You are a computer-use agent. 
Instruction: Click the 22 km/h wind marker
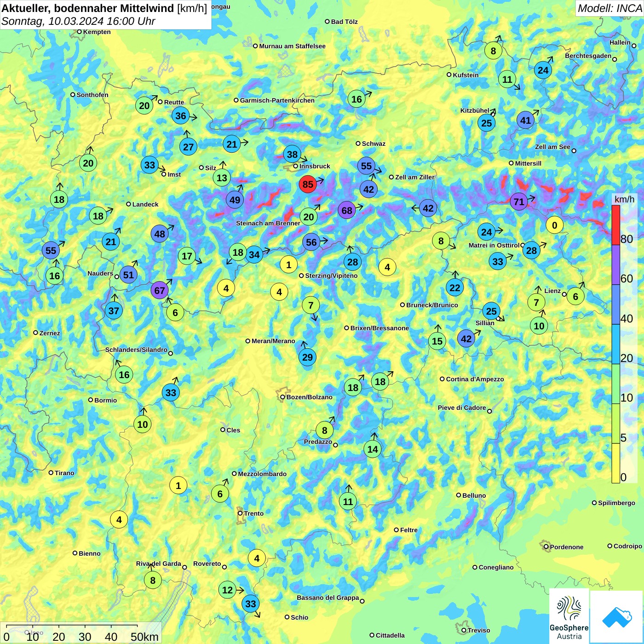(455, 287)
